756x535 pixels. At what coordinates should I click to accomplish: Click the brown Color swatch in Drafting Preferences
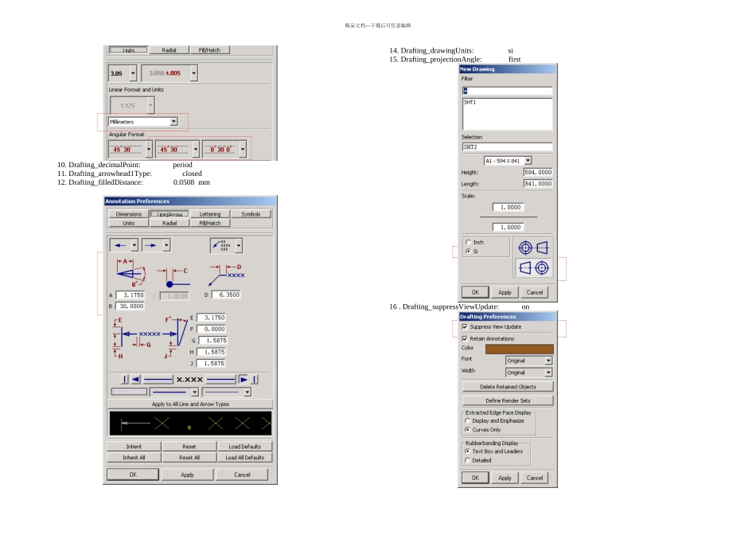coord(520,349)
